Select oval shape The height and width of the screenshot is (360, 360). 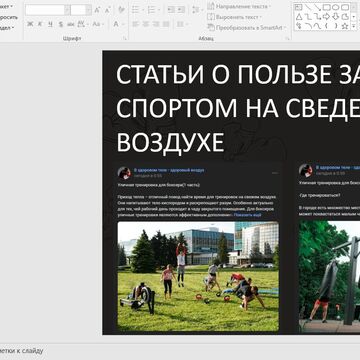[x=336, y=7]
